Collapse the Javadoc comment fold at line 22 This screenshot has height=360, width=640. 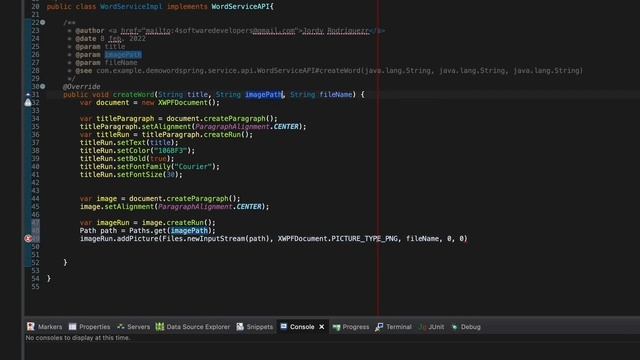tap(42, 22)
